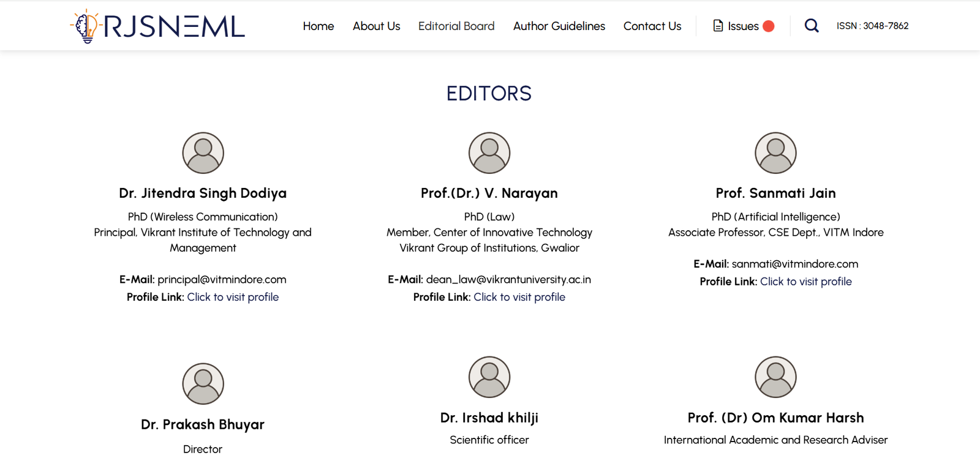Open the search magnifier icon
Screen dimensions: 980x455
click(812, 26)
